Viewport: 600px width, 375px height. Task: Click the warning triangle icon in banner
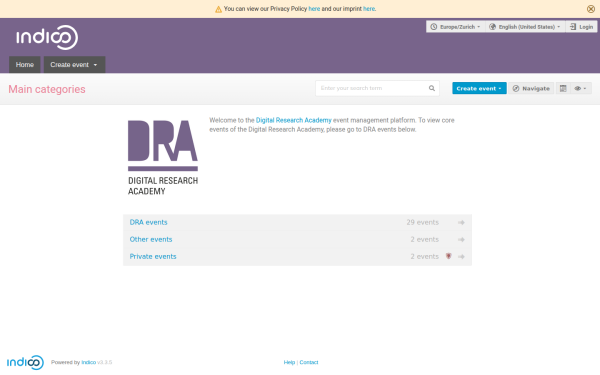[x=218, y=9]
